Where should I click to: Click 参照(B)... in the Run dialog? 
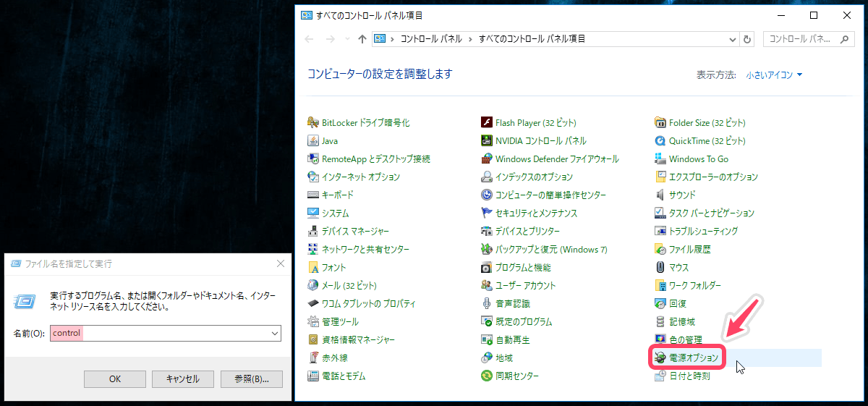tap(250, 378)
